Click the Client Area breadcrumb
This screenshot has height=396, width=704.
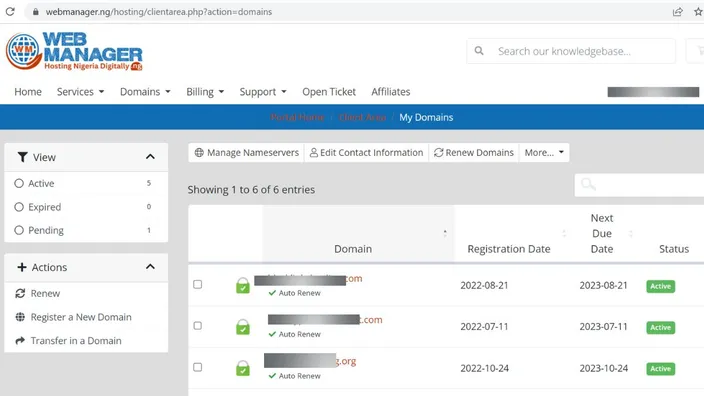tap(362, 117)
